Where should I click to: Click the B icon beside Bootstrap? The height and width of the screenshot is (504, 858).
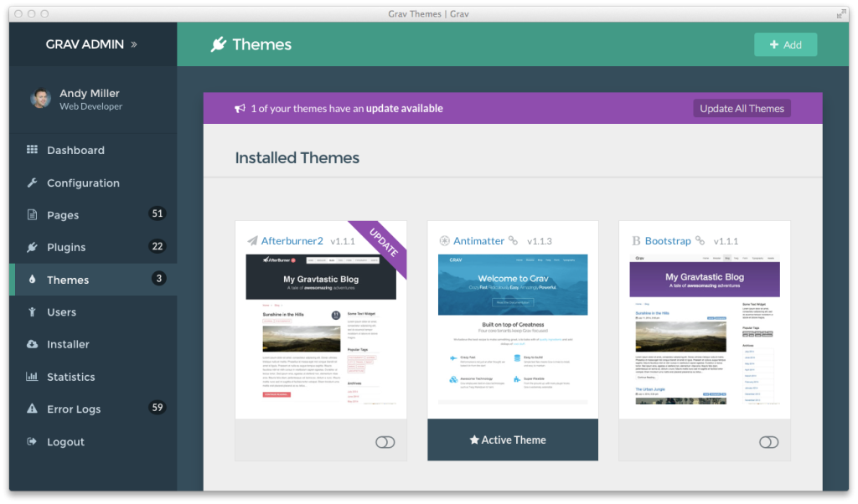636,240
